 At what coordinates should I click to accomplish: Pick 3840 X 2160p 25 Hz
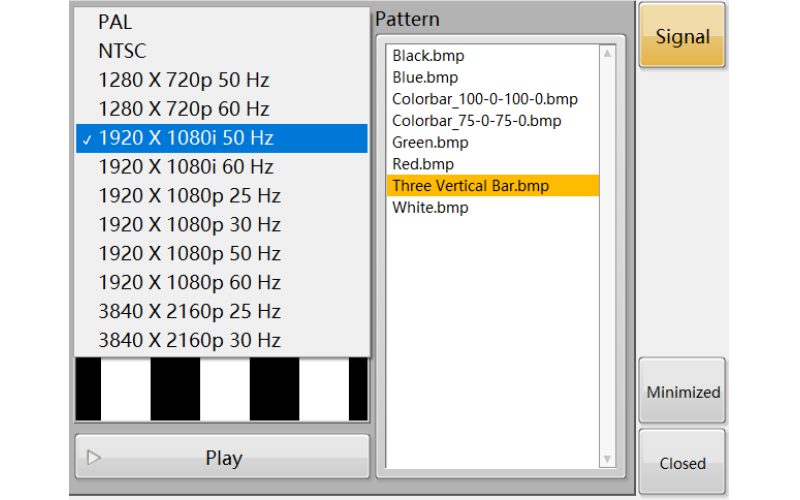tap(221, 312)
